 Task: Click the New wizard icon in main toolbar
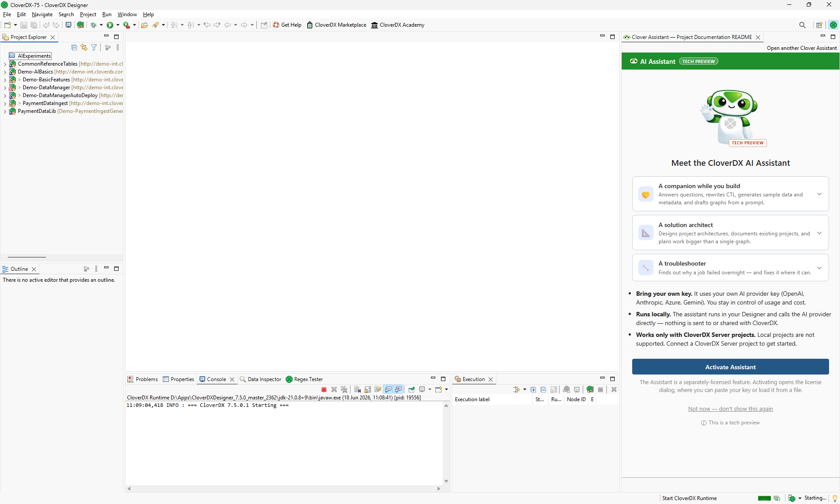[x=7, y=25]
